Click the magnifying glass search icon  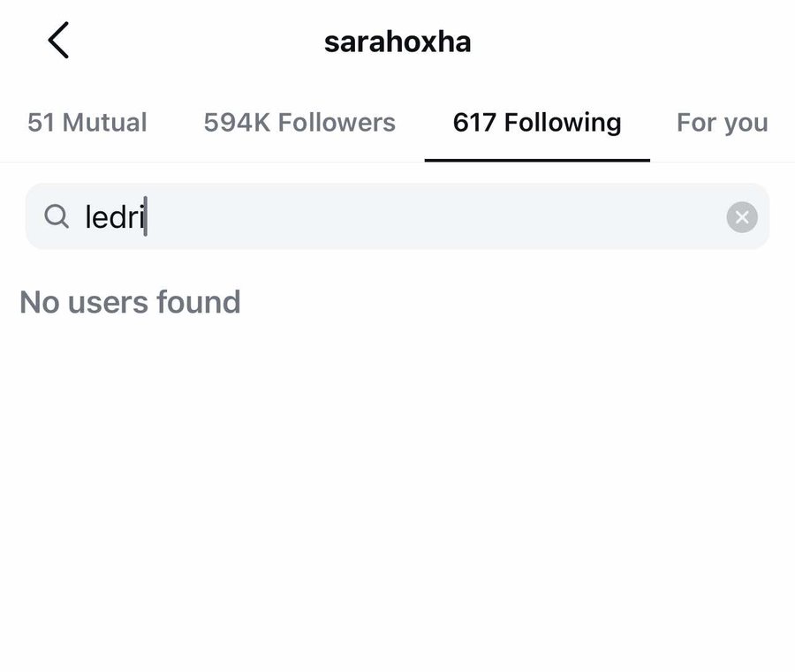pyautogui.click(x=57, y=216)
